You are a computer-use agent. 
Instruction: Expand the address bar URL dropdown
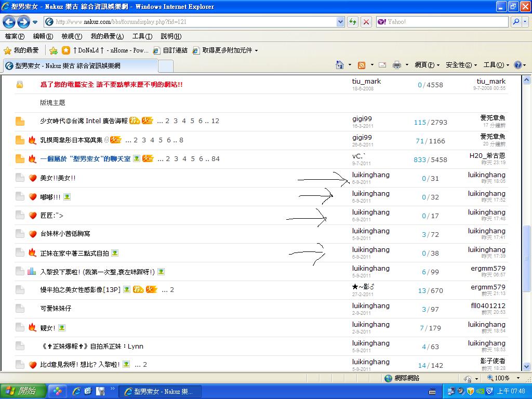tap(340, 22)
